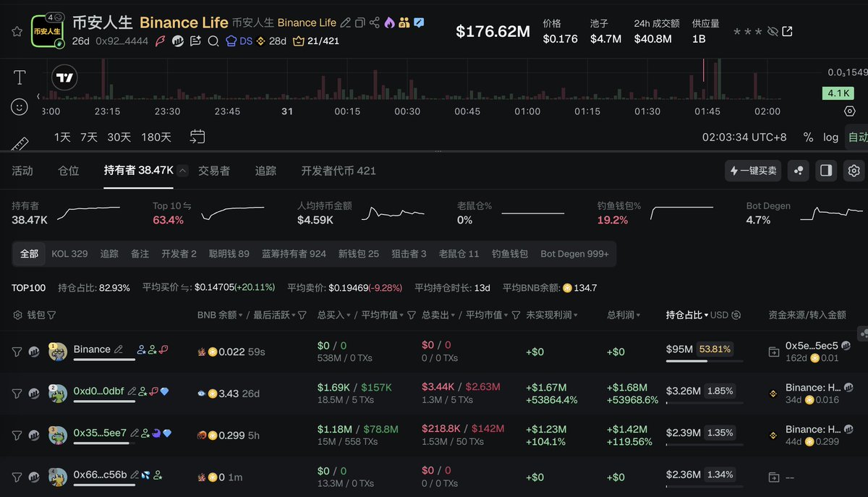Viewport: 868px width, 497px height.
Task: Click the edit pencil beside the token name
Action: point(346,23)
